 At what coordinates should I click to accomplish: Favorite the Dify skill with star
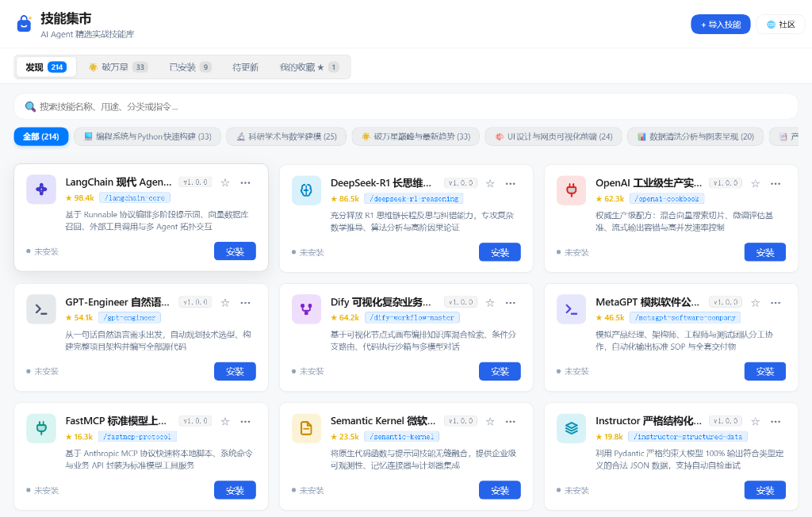point(490,303)
